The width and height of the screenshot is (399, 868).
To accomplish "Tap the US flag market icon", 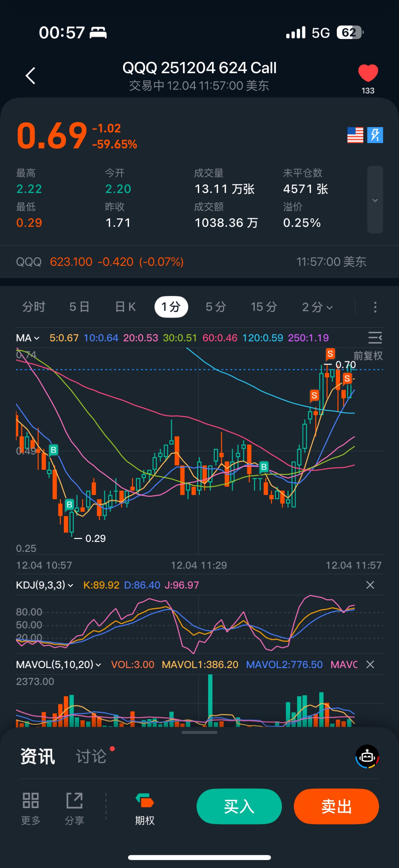I will pos(355,135).
